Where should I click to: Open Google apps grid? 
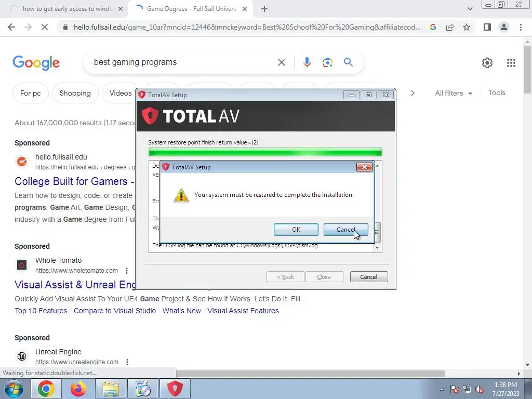[511, 63]
